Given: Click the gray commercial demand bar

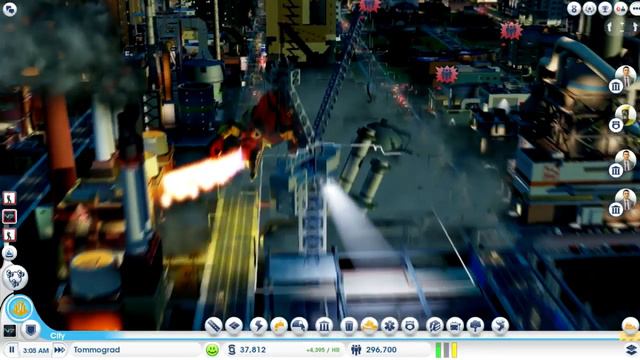Looking at the screenshot, I should coord(446,350).
